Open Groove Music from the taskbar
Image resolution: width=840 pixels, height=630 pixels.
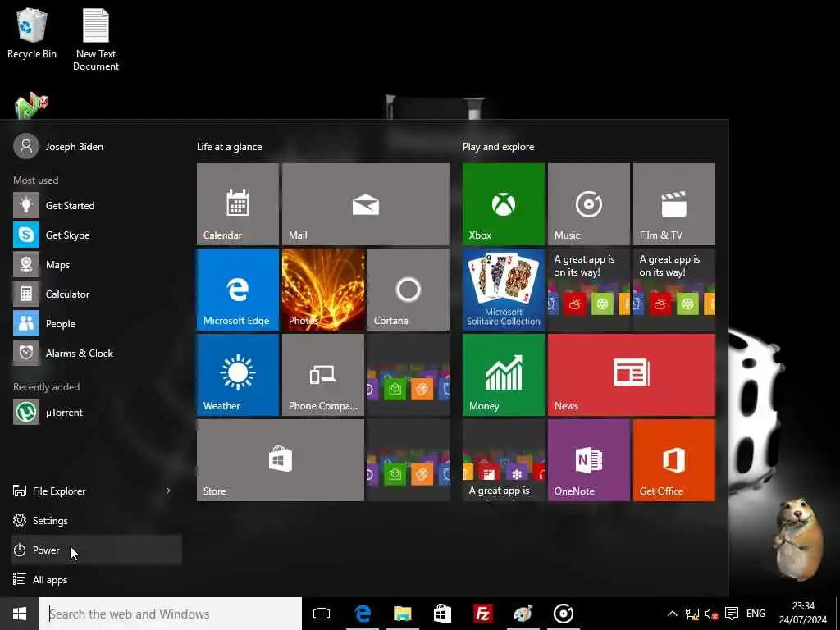click(x=563, y=614)
